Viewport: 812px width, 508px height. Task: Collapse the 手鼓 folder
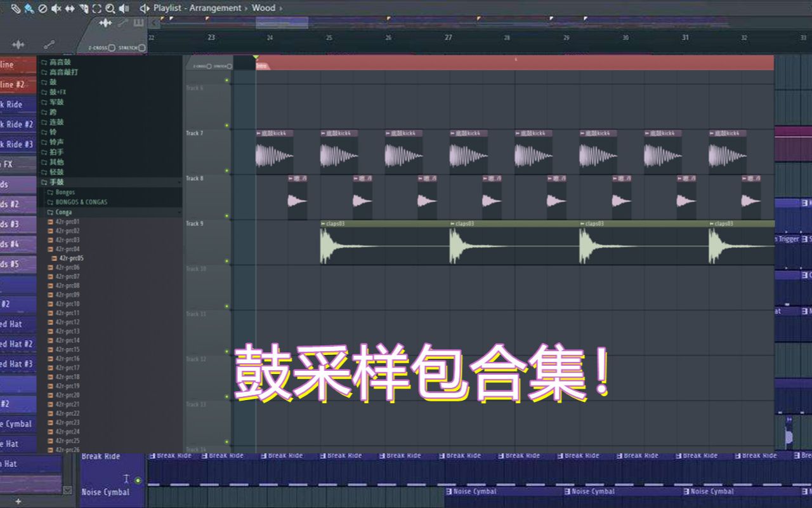(x=53, y=182)
